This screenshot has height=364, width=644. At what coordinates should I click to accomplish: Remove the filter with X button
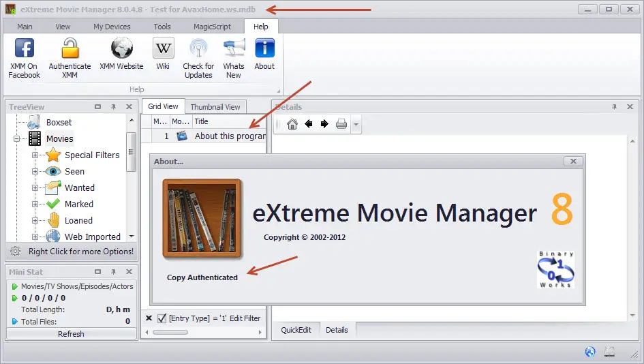(x=149, y=318)
